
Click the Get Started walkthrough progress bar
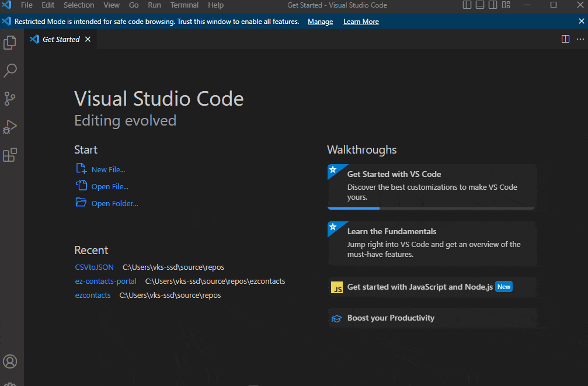[x=353, y=207]
